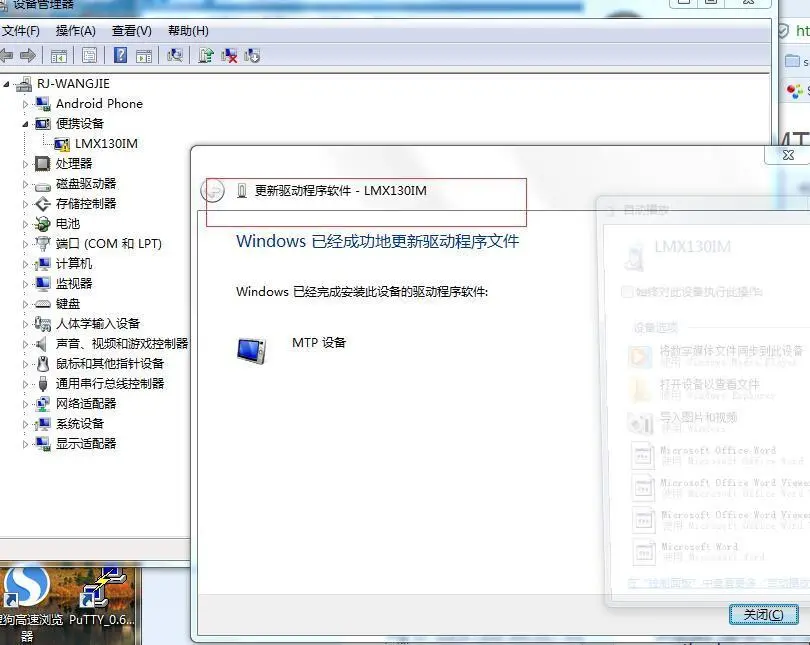Expand the 处理器 node

(x=25, y=164)
